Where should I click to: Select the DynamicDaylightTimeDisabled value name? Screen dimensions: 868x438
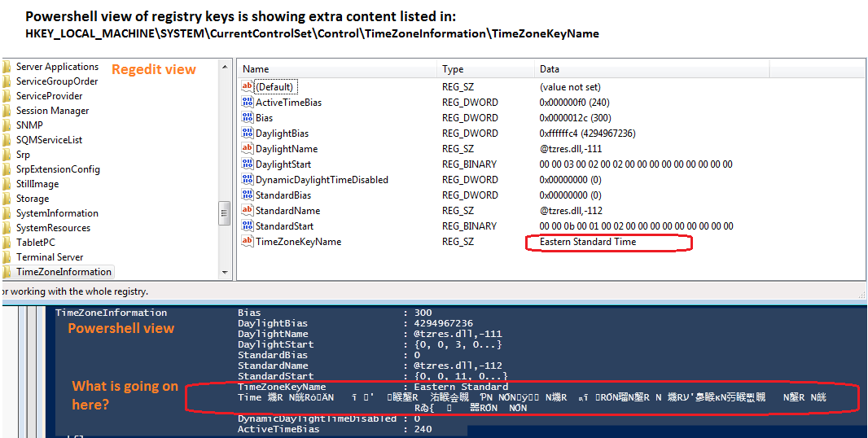(322, 180)
